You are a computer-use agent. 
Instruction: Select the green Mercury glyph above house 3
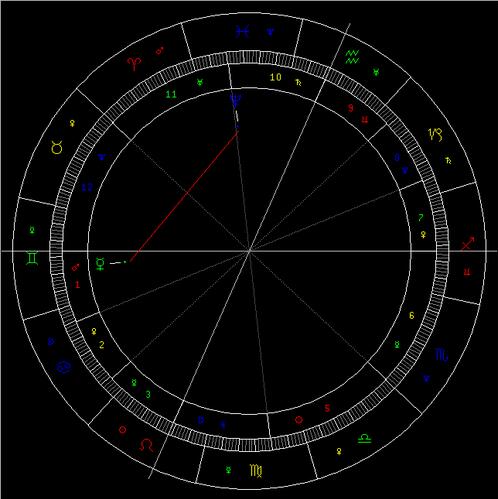(134, 383)
